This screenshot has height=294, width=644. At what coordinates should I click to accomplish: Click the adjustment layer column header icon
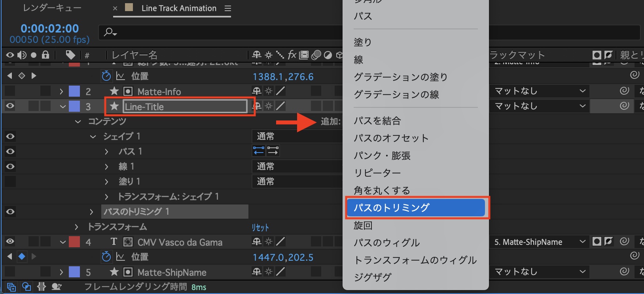click(x=328, y=55)
